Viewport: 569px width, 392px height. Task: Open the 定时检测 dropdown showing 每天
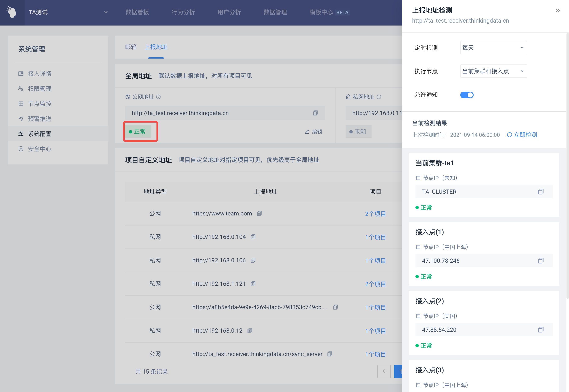(x=493, y=48)
